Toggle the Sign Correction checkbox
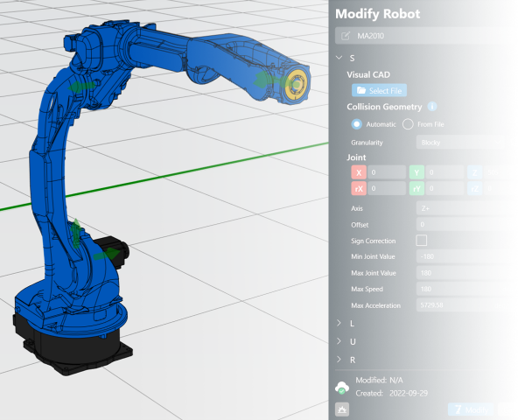525x420 pixels. point(421,241)
